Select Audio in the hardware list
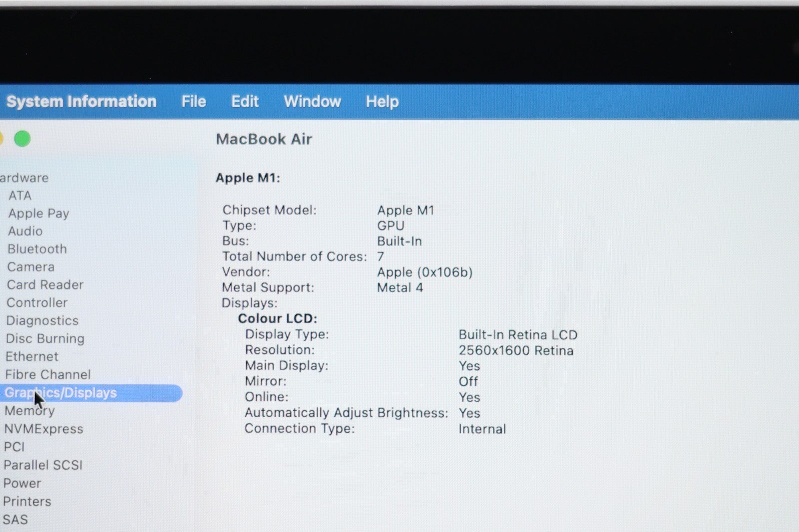The image size is (799, 532). point(25,231)
